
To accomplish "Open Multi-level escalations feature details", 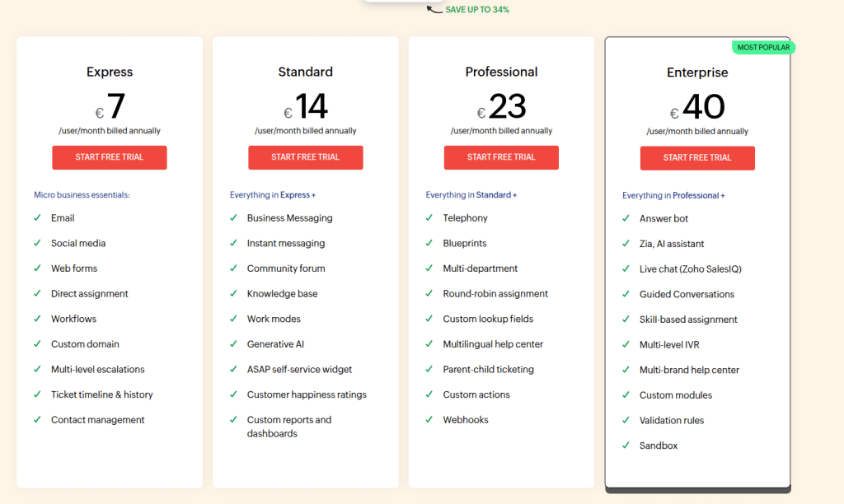I will pos(97,370).
